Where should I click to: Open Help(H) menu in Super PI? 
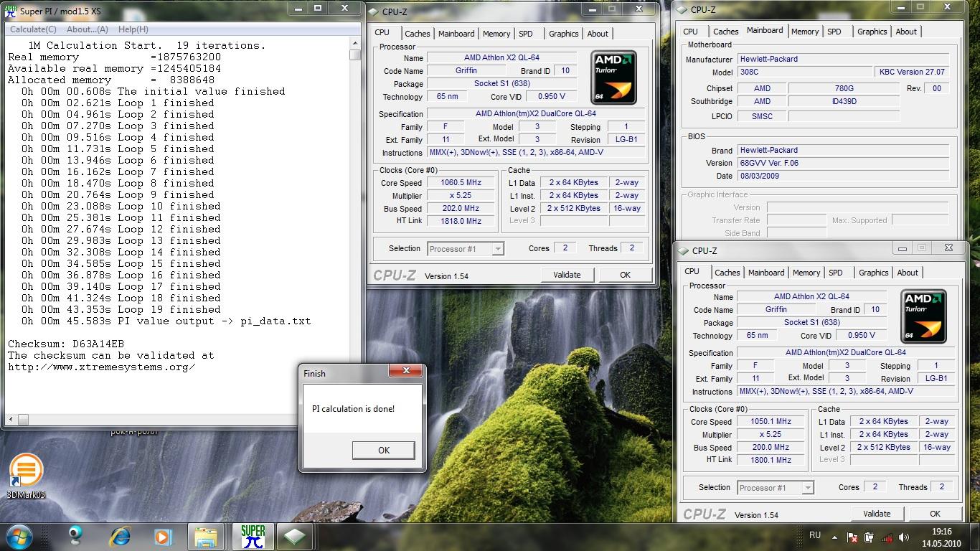(x=133, y=29)
